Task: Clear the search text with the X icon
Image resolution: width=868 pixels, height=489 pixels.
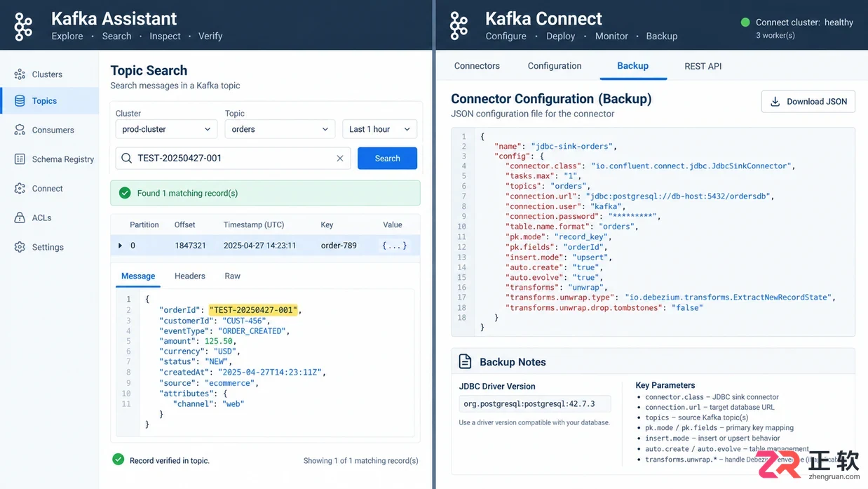Action: [340, 159]
